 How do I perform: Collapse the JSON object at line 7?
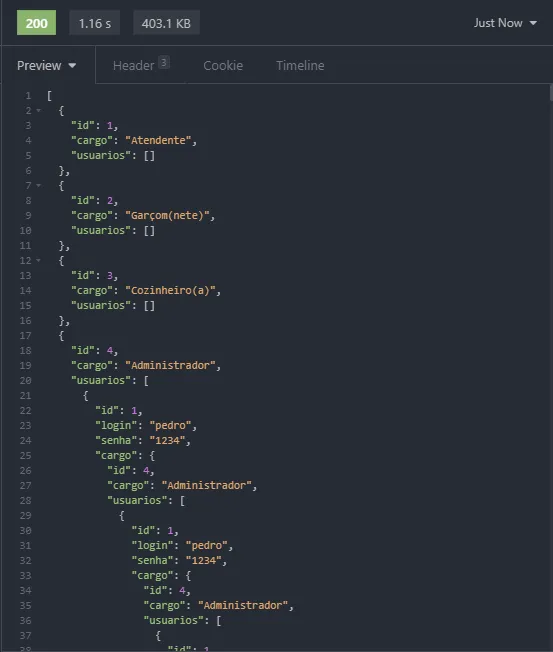tap(39, 185)
